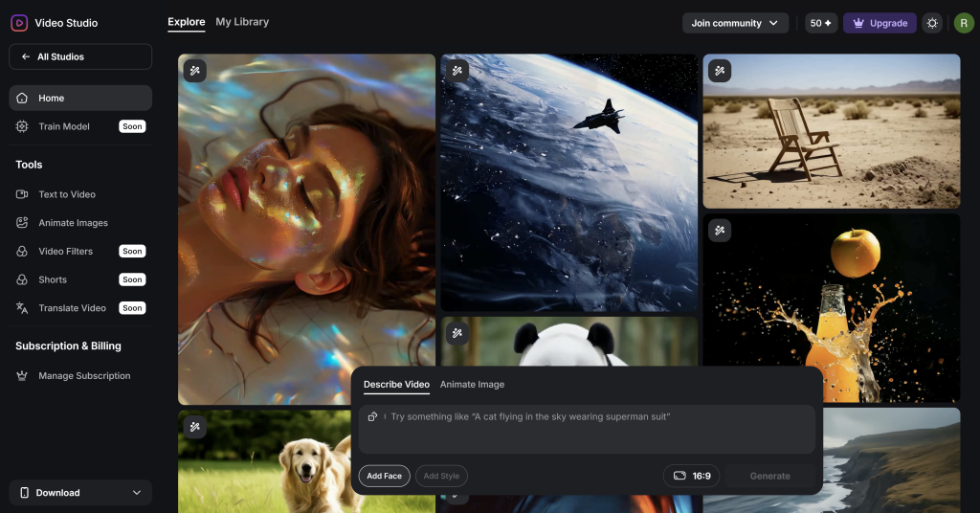Click the Upgrade button
The width and height of the screenshot is (980, 513).
pyautogui.click(x=879, y=23)
